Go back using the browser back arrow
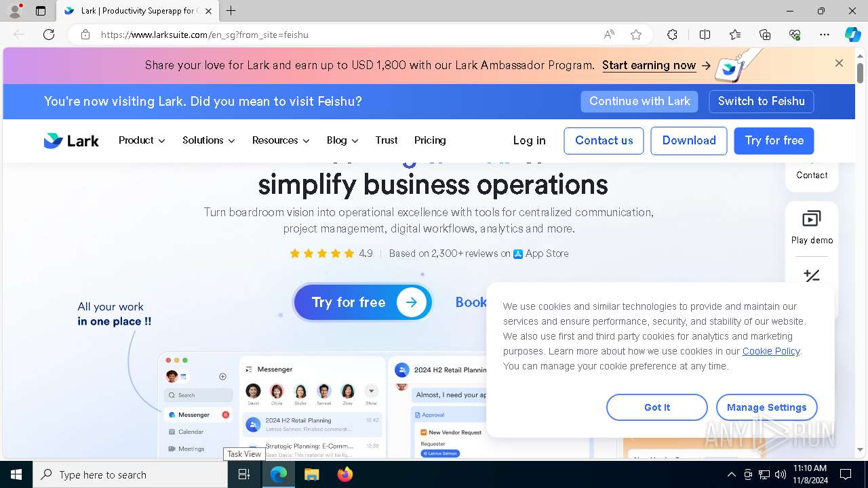 (19, 35)
